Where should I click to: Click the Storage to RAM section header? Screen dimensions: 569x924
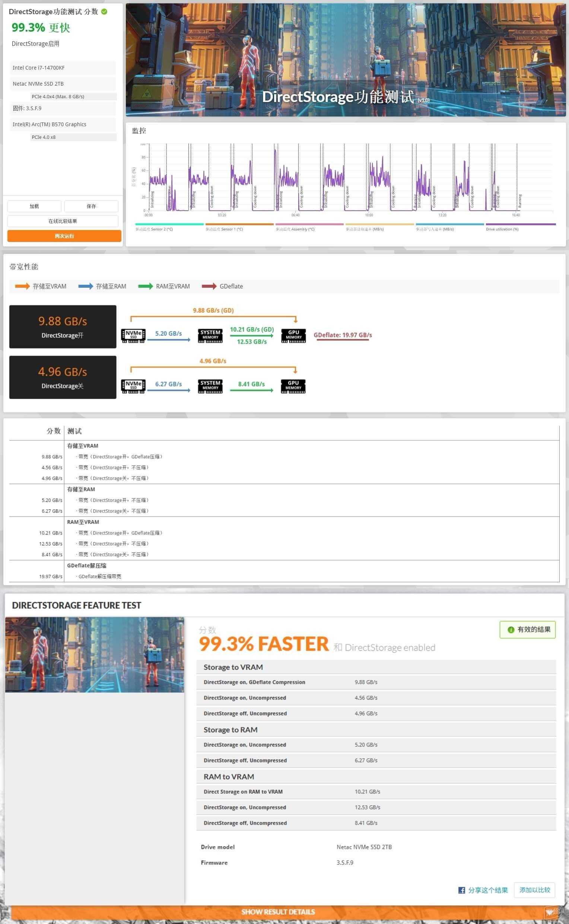point(376,730)
